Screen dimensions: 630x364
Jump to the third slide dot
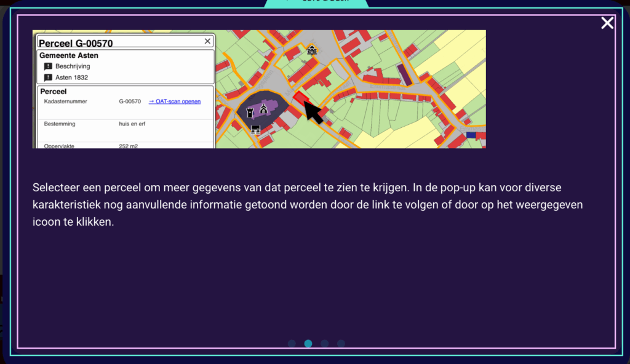[325, 344]
